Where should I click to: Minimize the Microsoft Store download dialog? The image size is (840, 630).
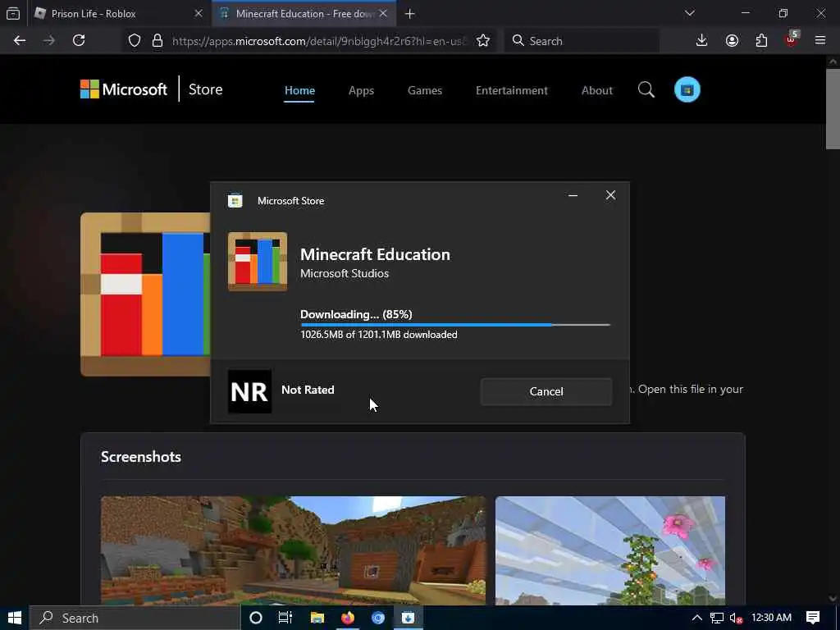coord(573,195)
